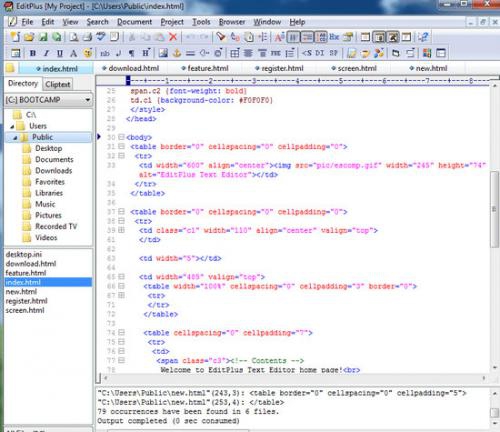Switch to the download.html document tab
The width and height of the screenshot is (500, 432).
(130, 68)
